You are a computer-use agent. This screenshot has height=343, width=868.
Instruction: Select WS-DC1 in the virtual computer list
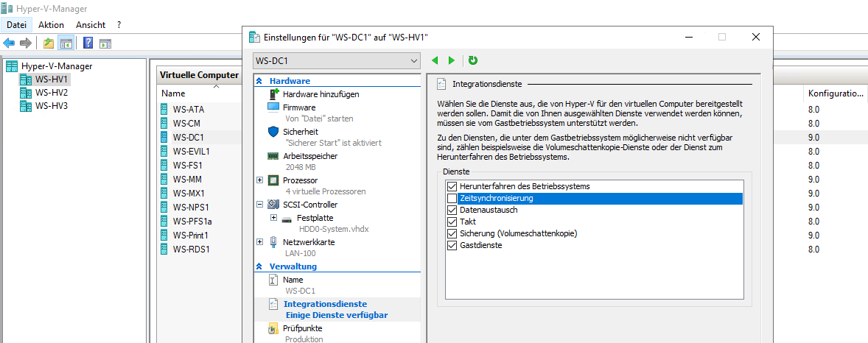pos(188,137)
